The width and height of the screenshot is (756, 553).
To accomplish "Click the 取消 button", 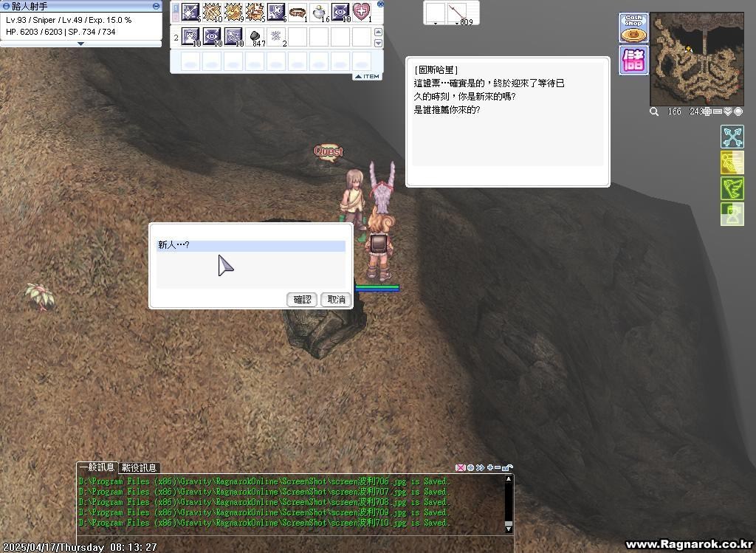I will [336, 300].
